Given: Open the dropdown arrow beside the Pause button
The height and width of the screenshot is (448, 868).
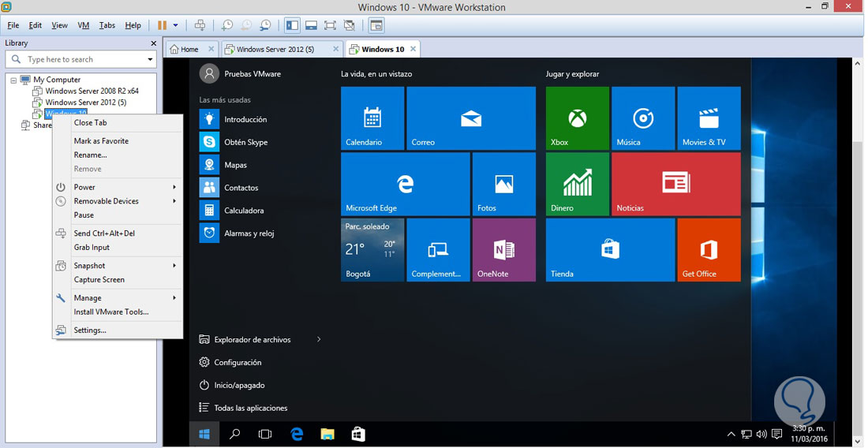Looking at the screenshot, I should pos(175,25).
